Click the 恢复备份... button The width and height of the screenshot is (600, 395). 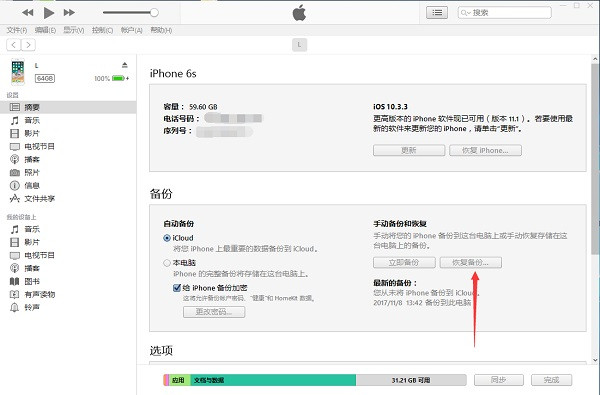[470, 263]
